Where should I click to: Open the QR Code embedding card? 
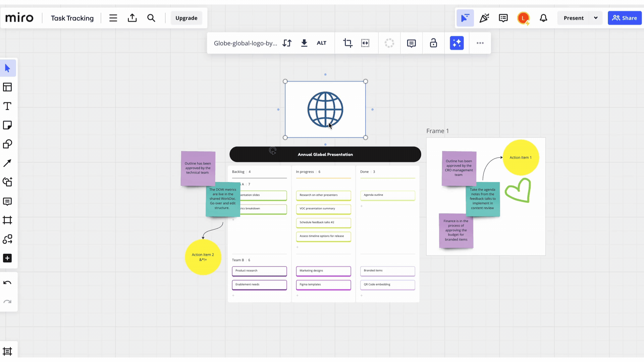coord(387,285)
